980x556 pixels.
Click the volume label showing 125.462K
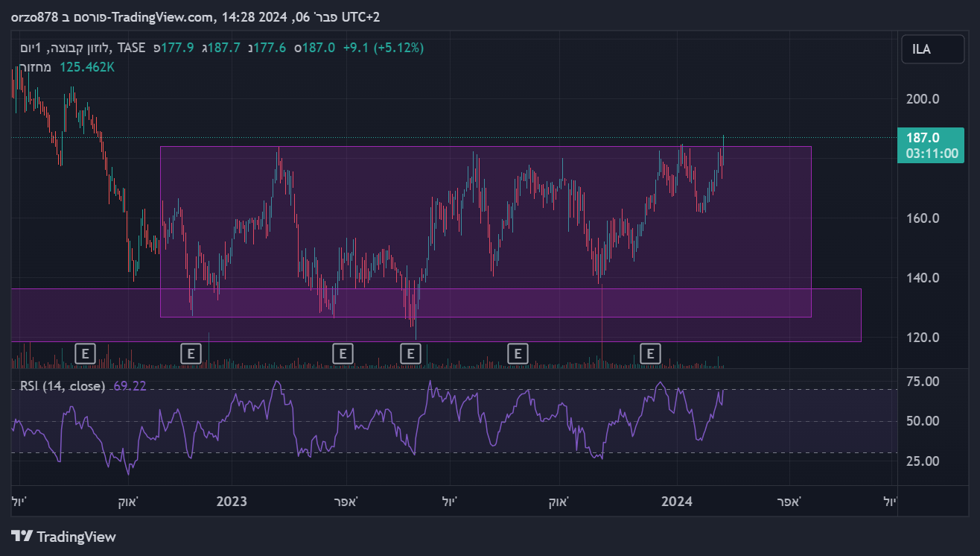[x=87, y=67]
